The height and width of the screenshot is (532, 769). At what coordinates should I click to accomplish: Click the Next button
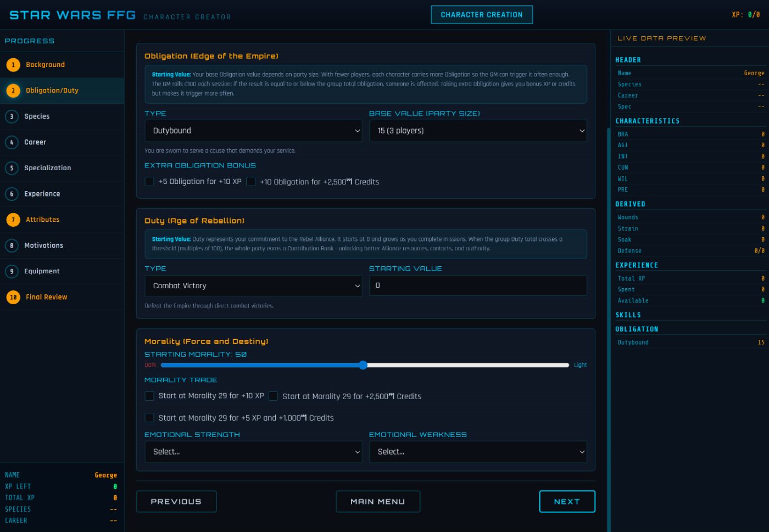pyautogui.click(x=566, y=501)
